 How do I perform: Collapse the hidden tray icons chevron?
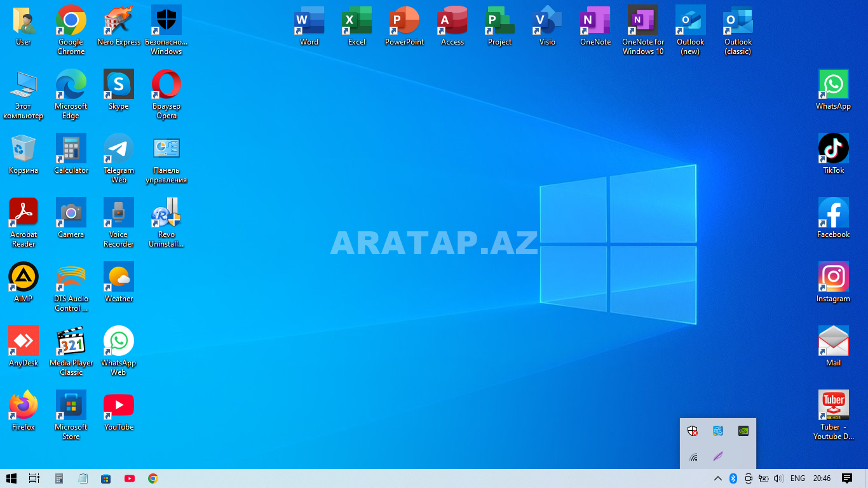pos(718,478)
